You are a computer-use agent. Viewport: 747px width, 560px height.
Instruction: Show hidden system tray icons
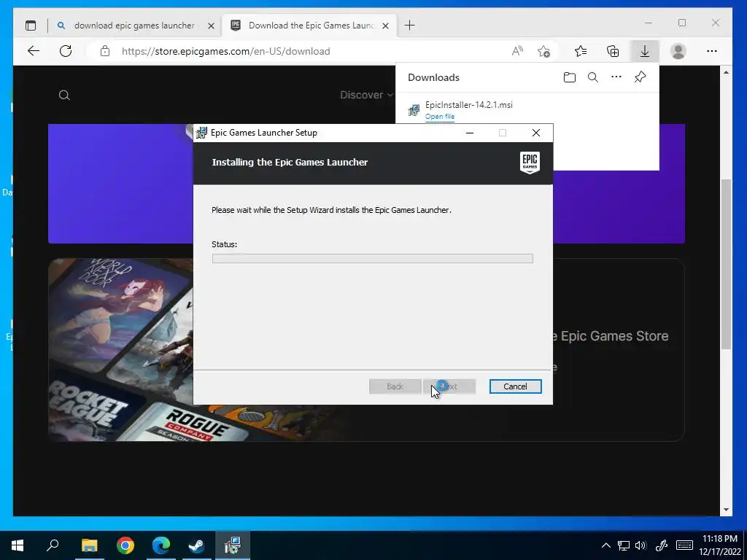605,545
